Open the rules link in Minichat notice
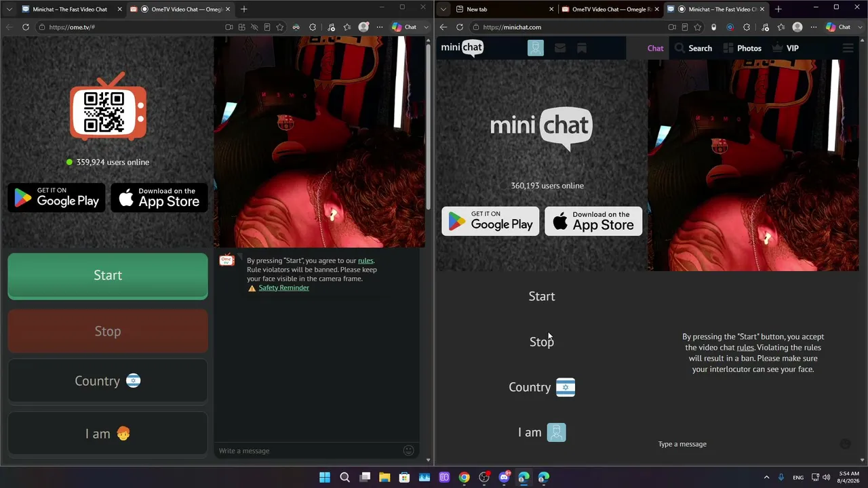The image size is (868, 488). (745, 348)
